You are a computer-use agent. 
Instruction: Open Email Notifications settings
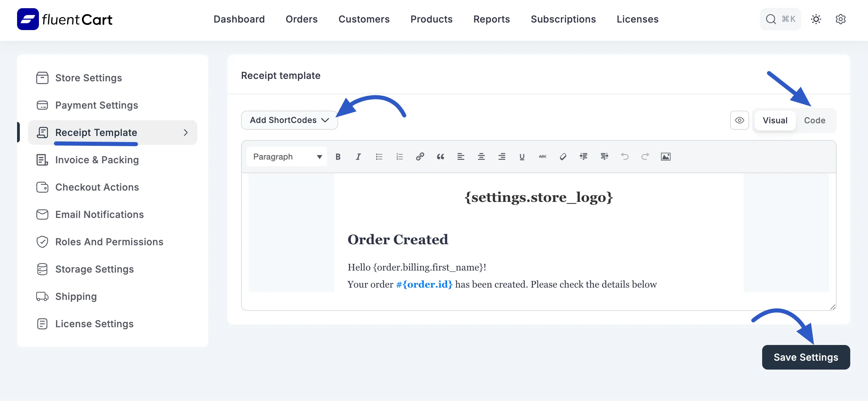click(99, 214)
